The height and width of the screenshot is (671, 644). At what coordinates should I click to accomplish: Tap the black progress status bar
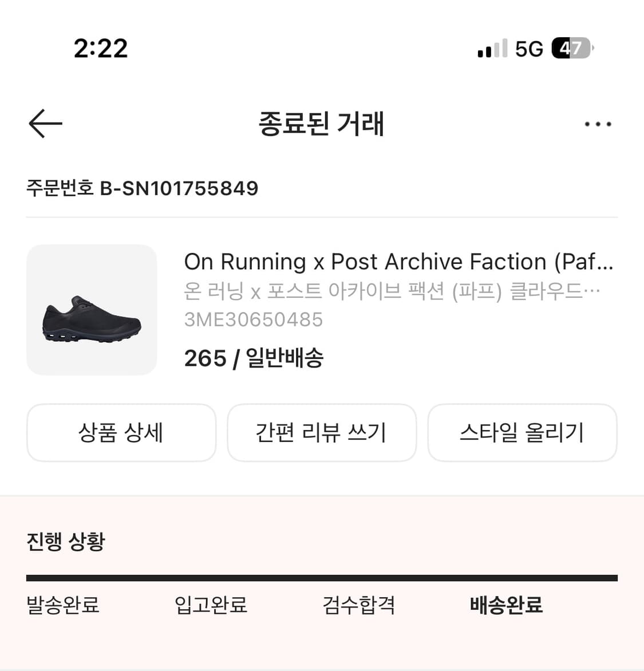[x=322, y=578]
